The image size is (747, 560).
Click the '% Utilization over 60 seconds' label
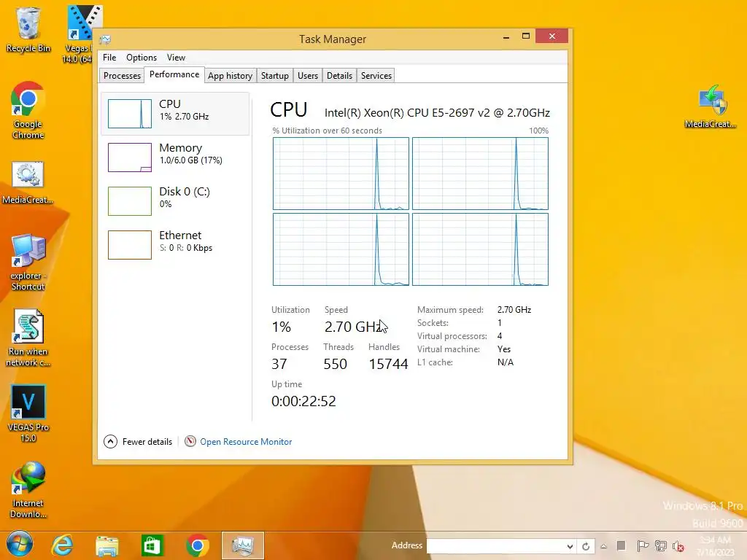pyautogui.click(x=327, y=131)
